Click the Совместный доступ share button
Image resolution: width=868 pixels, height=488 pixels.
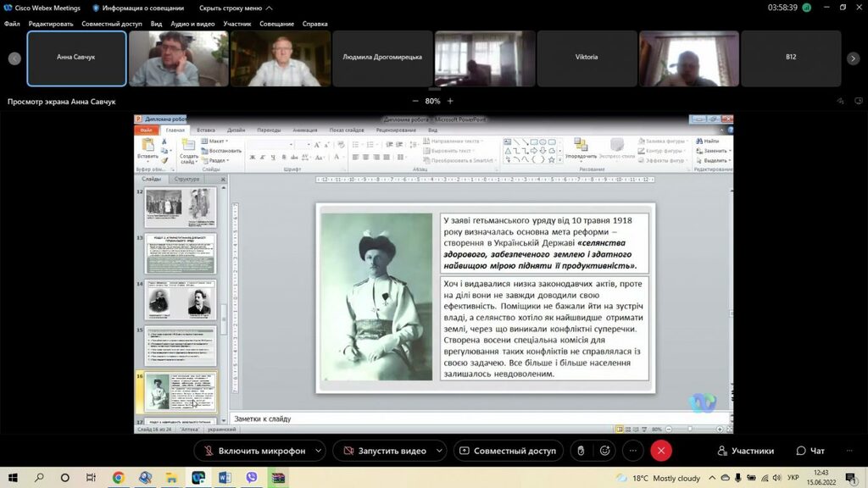point(508,451)
